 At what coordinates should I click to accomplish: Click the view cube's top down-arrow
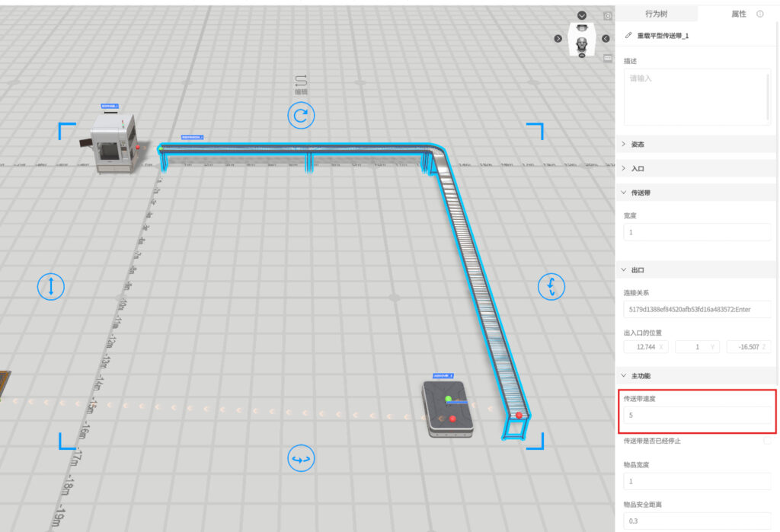[581, 15]
